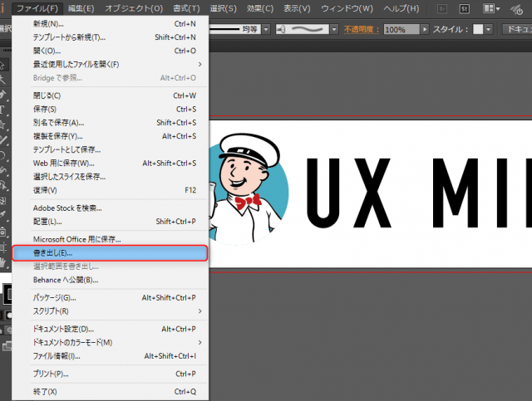Open the stroke profile 均等 dropdown
Screen dimensions: 532x401
(x=267, y=29)
